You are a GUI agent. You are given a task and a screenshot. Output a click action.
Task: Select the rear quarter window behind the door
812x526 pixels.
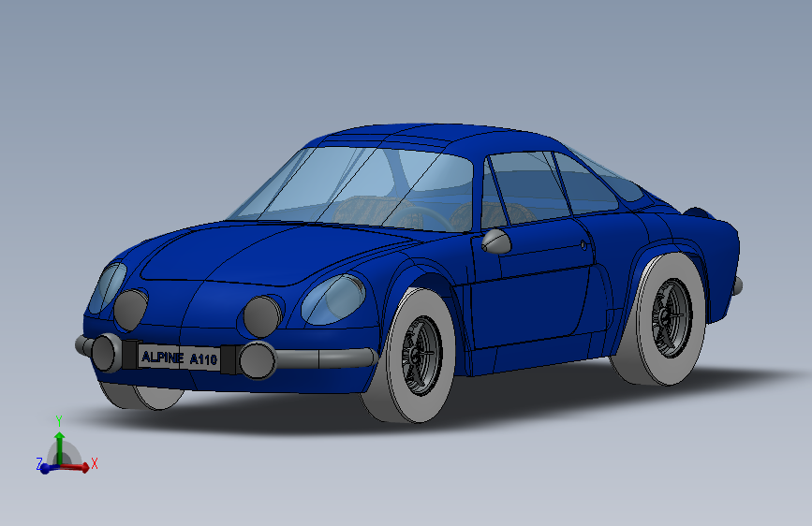point(585,185)
